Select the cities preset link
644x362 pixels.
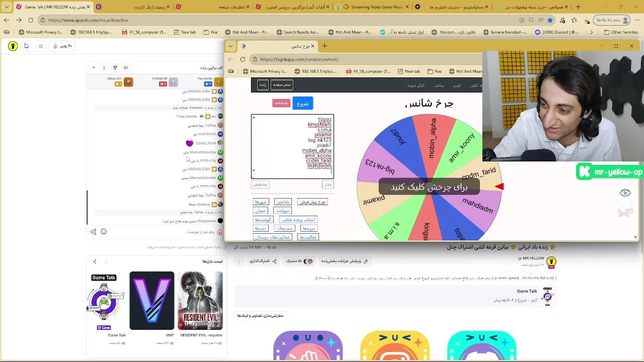(x=261, y=202)
